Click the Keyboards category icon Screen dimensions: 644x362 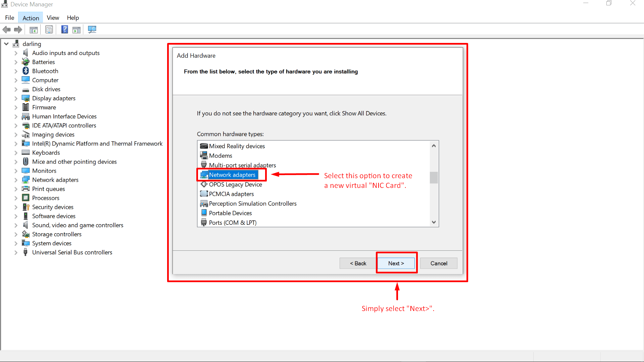click(x=26, y=152)
